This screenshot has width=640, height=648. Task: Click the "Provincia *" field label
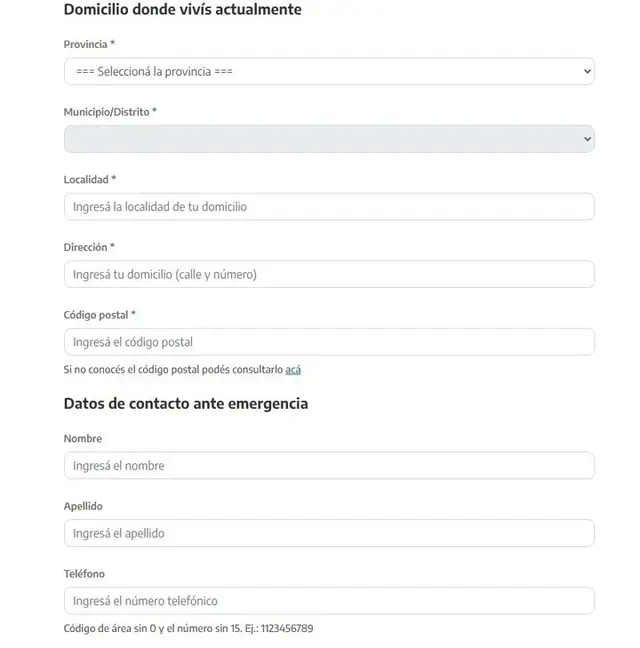click(x=89, y=44)
